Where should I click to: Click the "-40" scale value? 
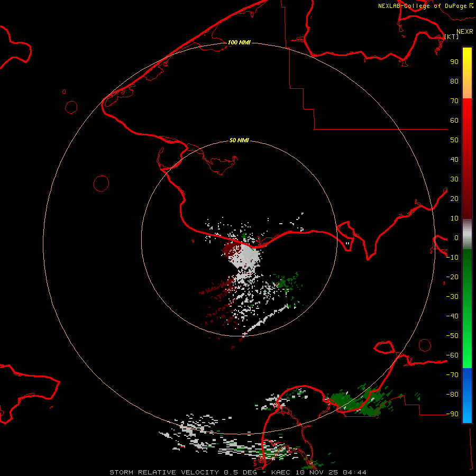[x=452, y=316]
